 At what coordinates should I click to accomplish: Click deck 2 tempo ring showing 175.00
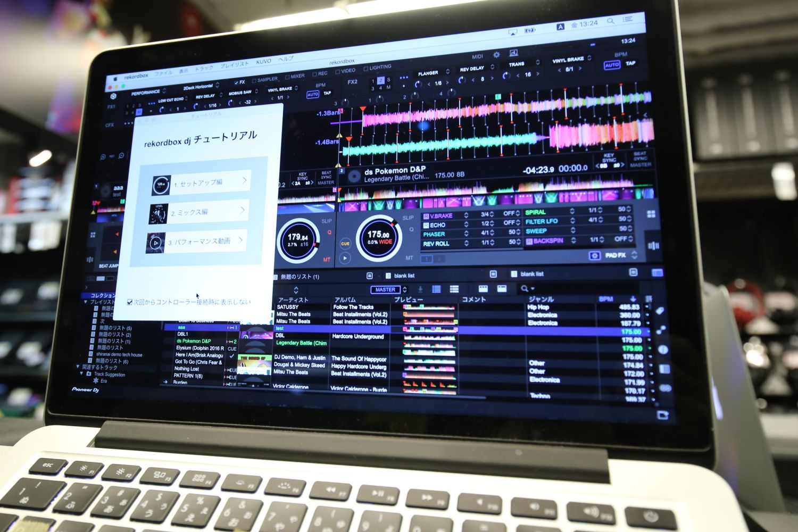(x=378, y=238)
